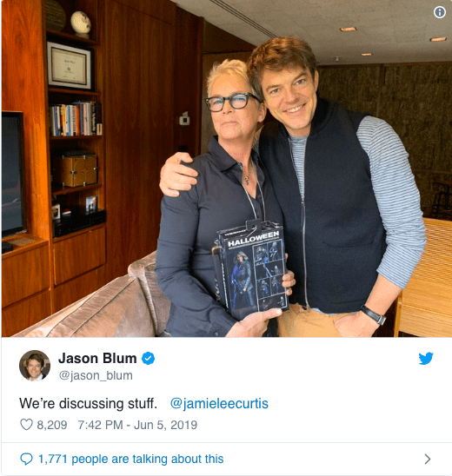The height and width of the screenshot is (476, 452).
Task: Click the row of books on the shelf
Action: 76,119
